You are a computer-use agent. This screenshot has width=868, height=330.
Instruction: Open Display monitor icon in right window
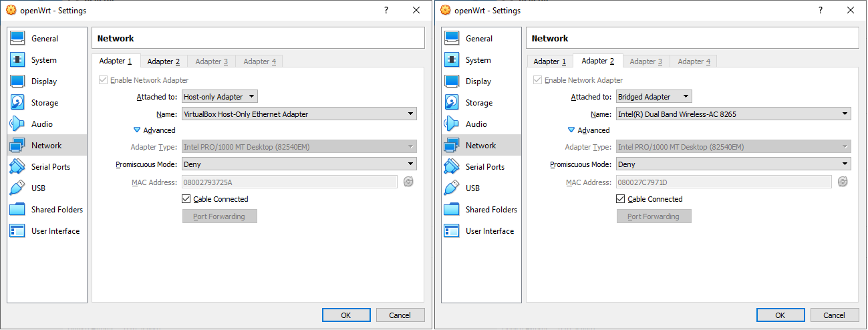point(452,81)
